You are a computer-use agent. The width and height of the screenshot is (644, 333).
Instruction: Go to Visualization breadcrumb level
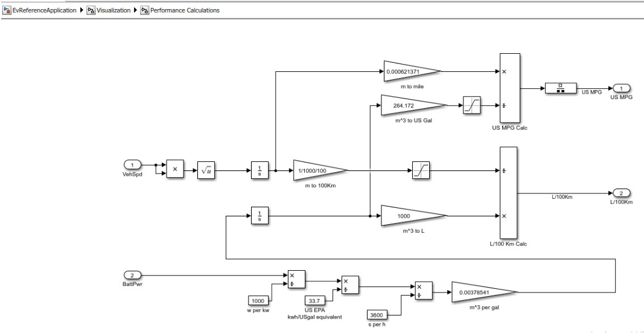(113, 10)
